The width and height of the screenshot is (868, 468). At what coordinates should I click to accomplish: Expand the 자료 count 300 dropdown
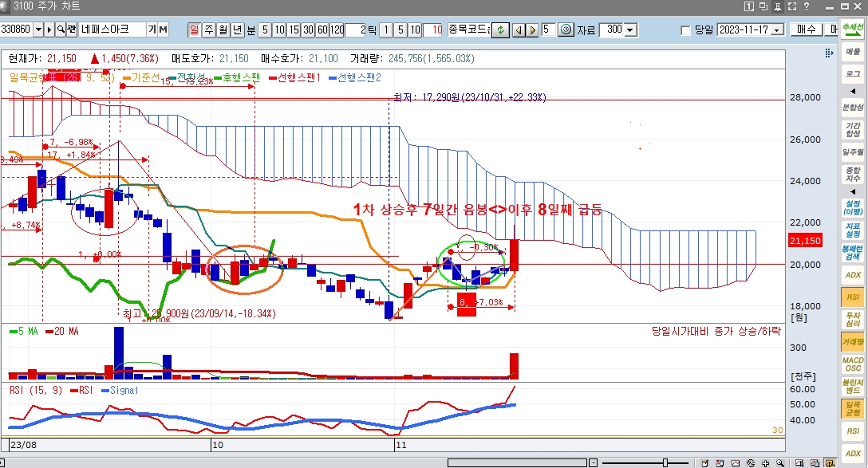[x=630, y=30]
